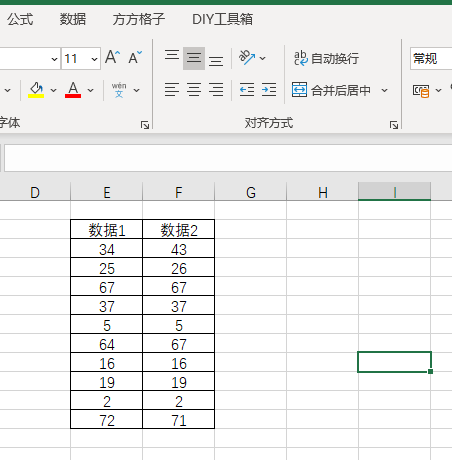Image resolution: width=452 pixels, height=460 pixels.
Task: Enable 自动换行 wrap text
Action: [326, 58]
